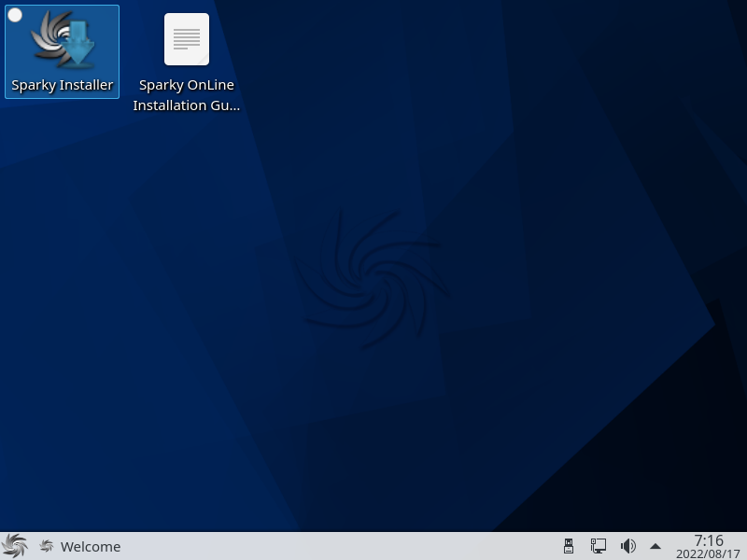747x560 pixels.
Task: Click the 'Sparky Installer' icon label
Action: pyautogui.click(x=63, y=85)
